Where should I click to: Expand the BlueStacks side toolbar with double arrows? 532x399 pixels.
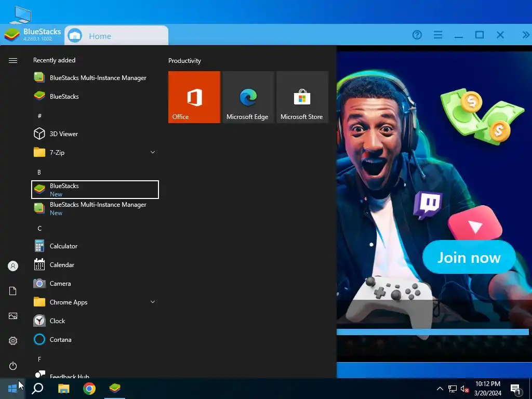[x=526, y=35]
